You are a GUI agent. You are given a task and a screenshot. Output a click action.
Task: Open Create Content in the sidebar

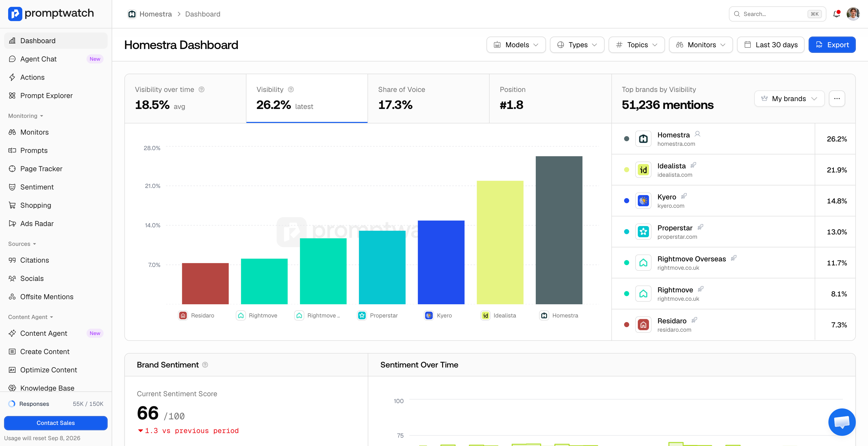[x=56, y=352]
